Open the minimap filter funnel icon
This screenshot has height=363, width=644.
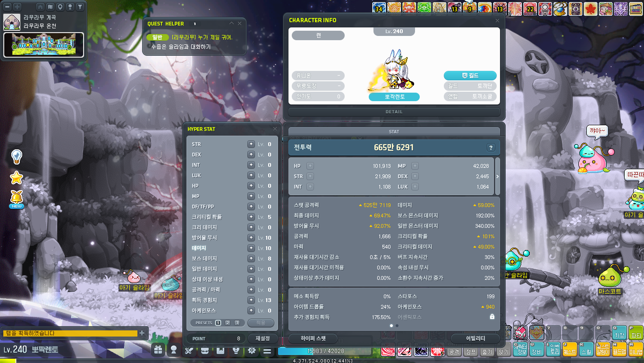tap(80, 7)
